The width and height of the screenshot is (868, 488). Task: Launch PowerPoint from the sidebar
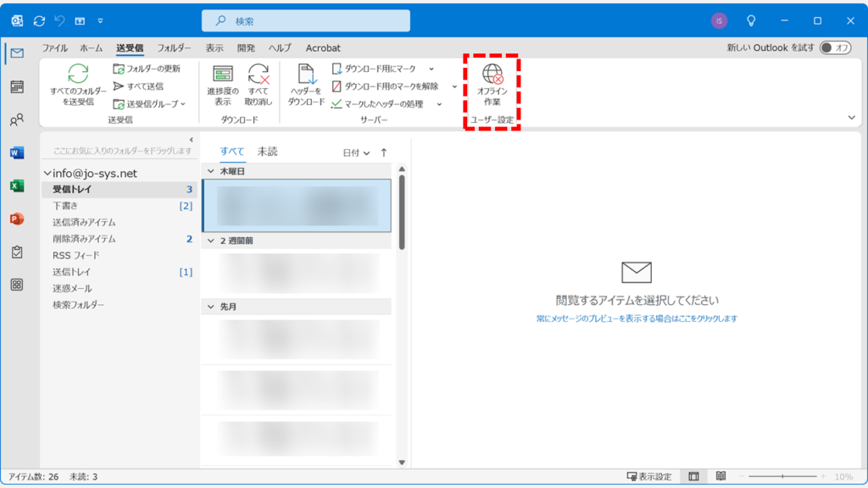pos(17,219)
